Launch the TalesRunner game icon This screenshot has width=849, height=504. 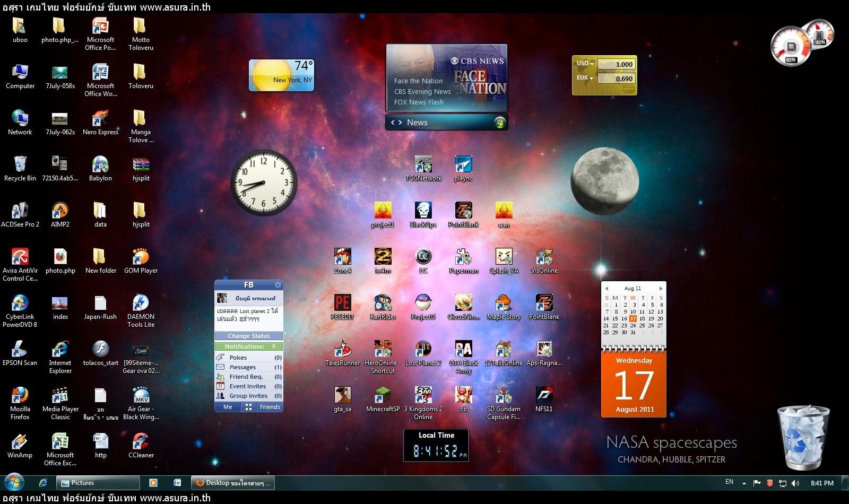point(342,353)
